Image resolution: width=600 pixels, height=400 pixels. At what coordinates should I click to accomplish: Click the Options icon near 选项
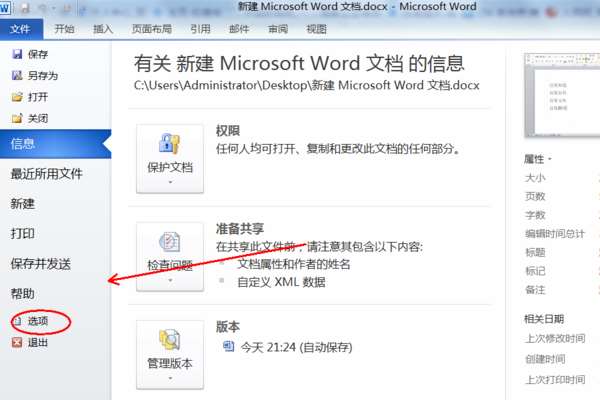[x=18, y=321]
